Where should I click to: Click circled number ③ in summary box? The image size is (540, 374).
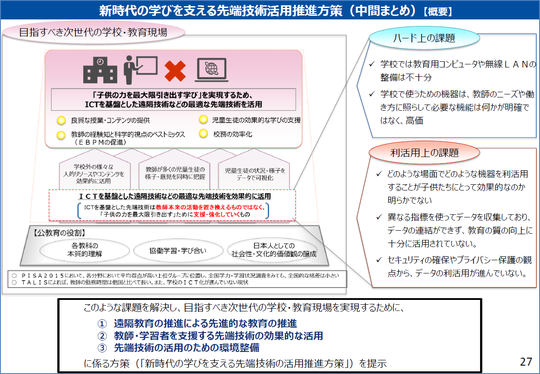(102, 348)
